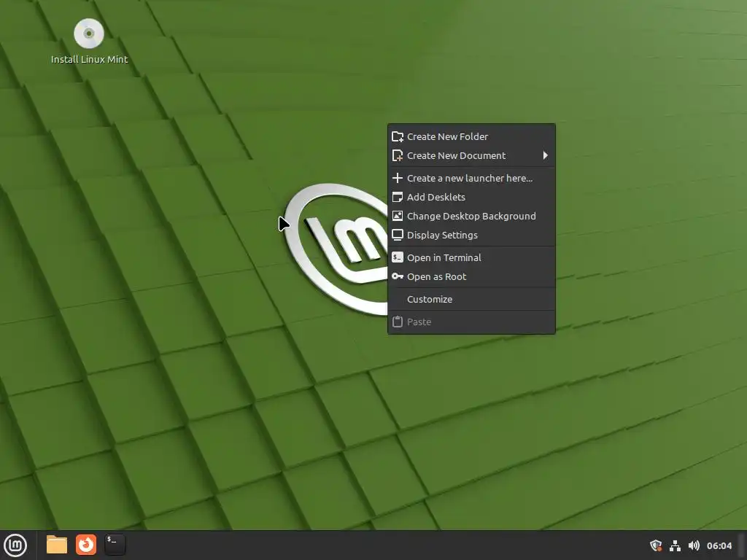Click the monitor icon beside Display Settings
This screenshot has width=747, height=560.
coord(398,235)
